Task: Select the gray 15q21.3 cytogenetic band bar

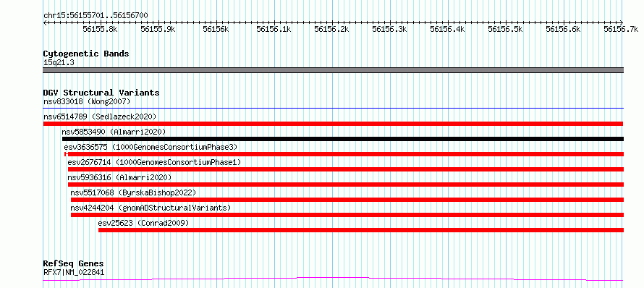Action: point(334,70)
